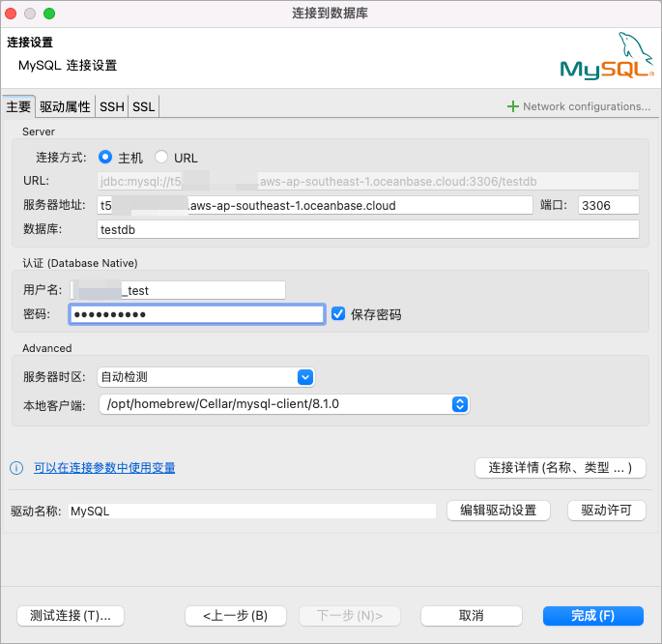This screenshot has width=662, height=644.
Task: Open the SSH tab
Action: (x=112, y=106)
